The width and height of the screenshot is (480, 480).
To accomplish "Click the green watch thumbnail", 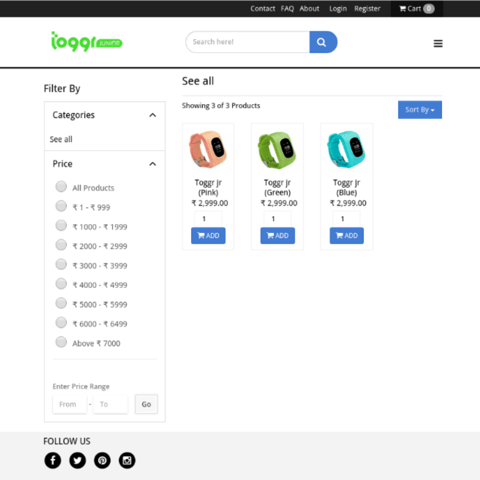I will click(x=277, y=150).
